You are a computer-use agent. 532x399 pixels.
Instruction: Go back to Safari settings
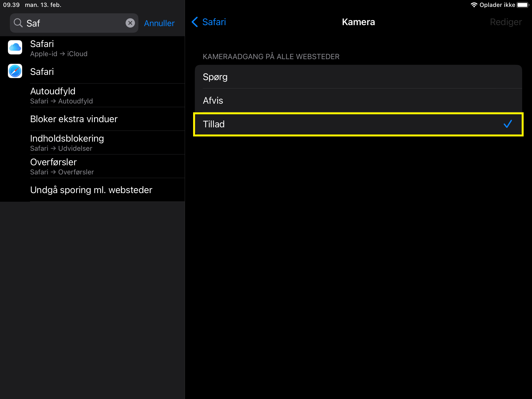(209, 22)
